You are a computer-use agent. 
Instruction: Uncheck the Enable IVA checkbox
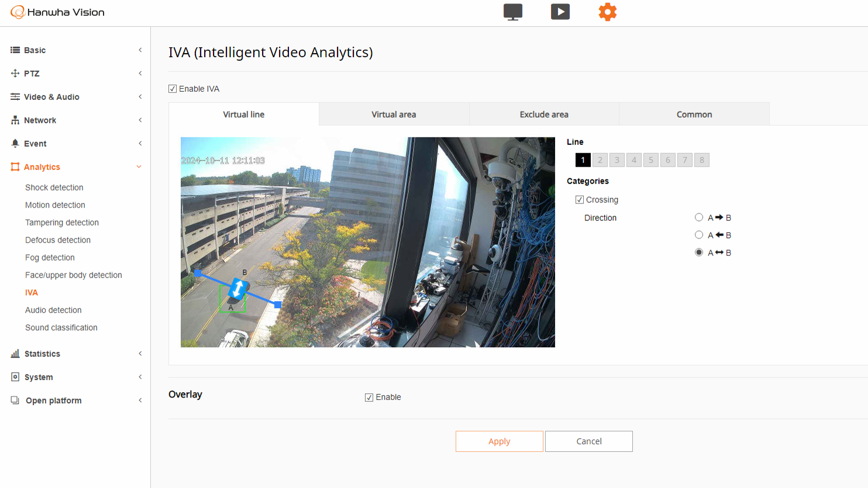pyautogui.click(x=173, y=88)
